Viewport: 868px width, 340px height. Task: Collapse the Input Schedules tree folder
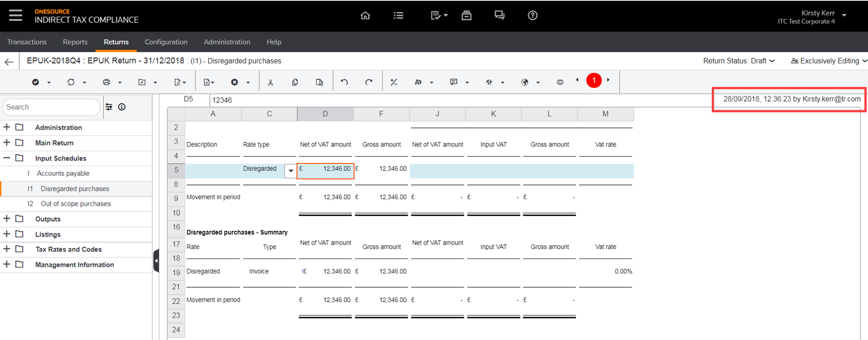7,158
